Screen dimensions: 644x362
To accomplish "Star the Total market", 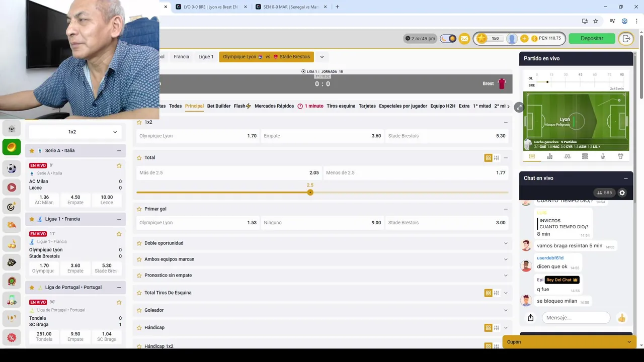I will pyautogui.click(x=139, y=157).
